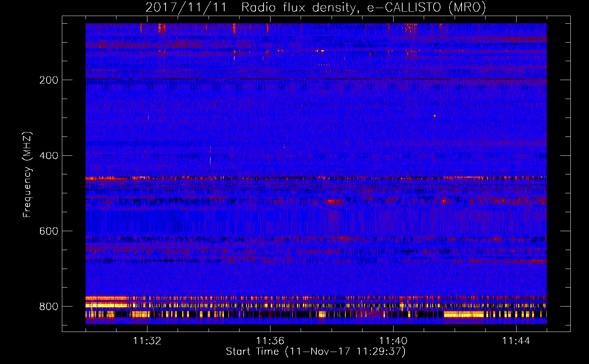The image size is (589, 364).
Task: Click the 600 MHz frequency axis label
Action: click(48, 232)
